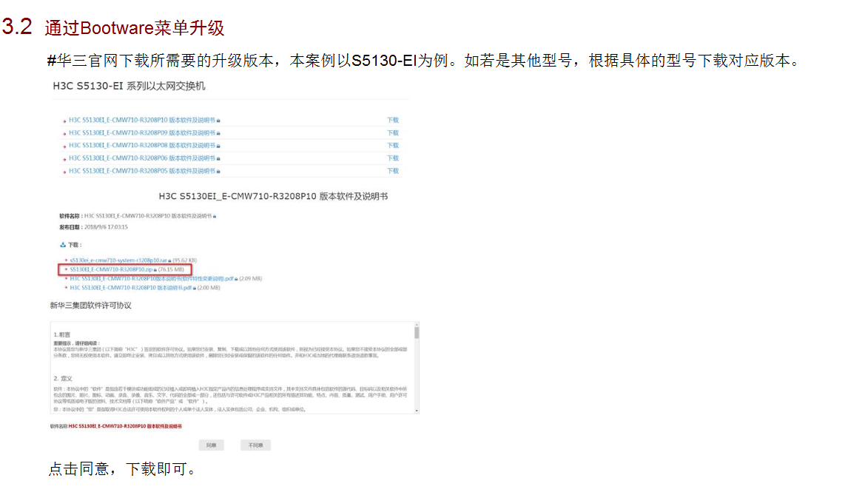The width and height of the screenshot is (868, 498).
Task: Click the 软件名称 line above the release date
Action: click(138, 216)
